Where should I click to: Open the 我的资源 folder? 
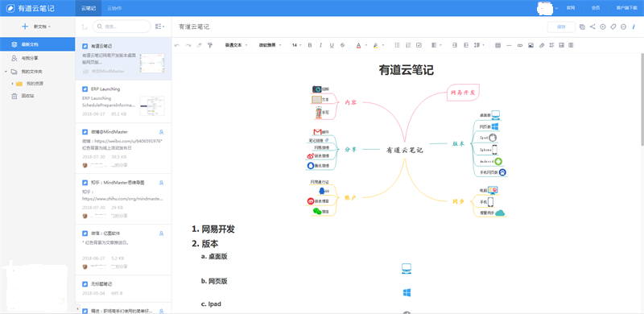(x=35, y=84)
